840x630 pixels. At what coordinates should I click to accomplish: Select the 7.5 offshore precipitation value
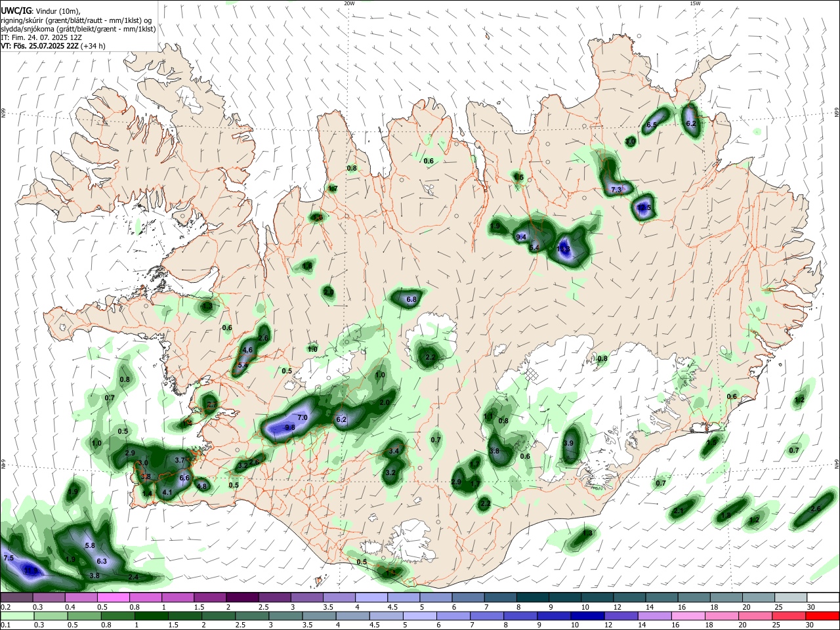(9, 558)
